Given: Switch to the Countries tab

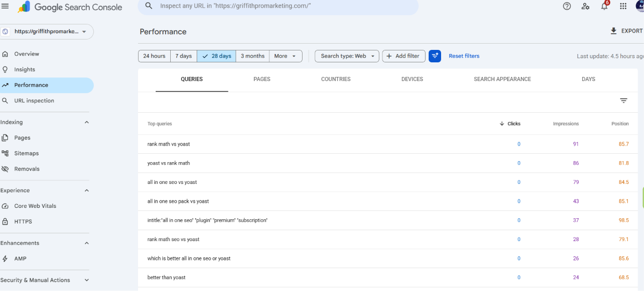Looking at the screenshot, I should click(x=336, y=80).
